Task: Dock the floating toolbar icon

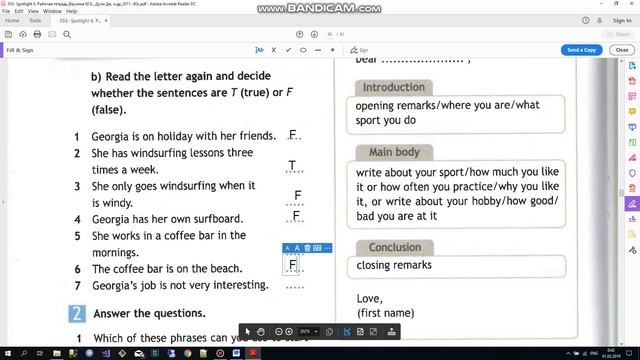Action: pos(391,332)
